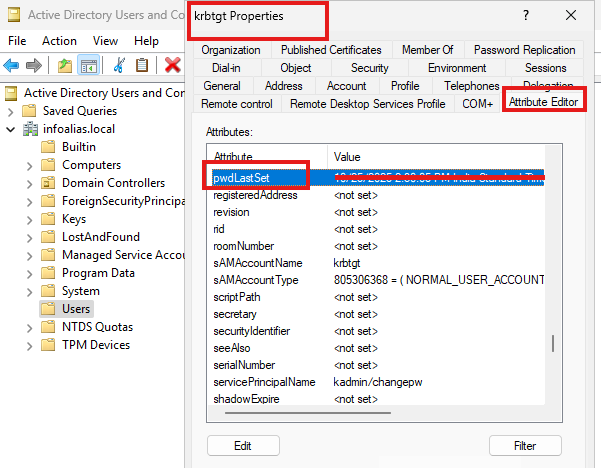Screen dimensions: 601x468
Task: Click the Paste clipboard icon
Action: 143,65
